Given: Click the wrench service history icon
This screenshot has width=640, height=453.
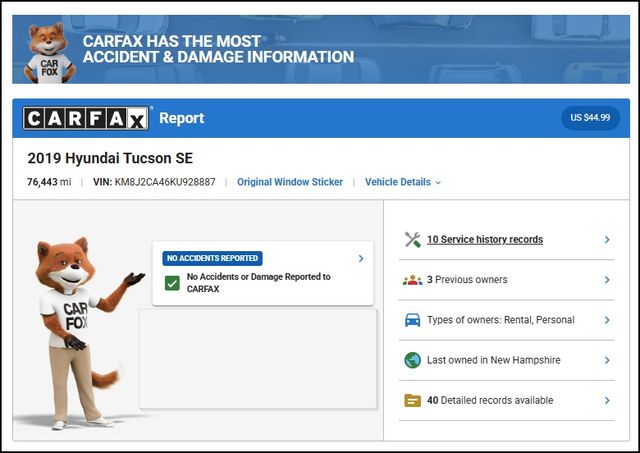Looking at the screenshot, I should (x=412, y=240).
